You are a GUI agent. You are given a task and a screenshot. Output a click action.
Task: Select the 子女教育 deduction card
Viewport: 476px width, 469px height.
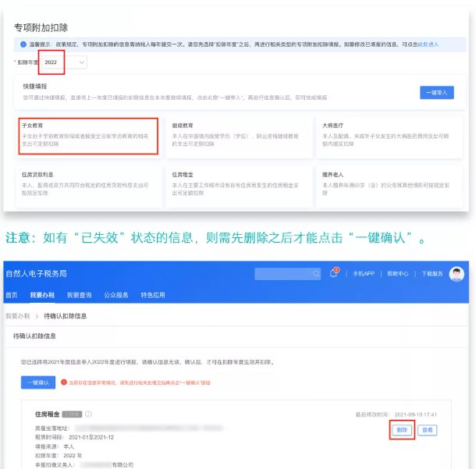[88, 137]
